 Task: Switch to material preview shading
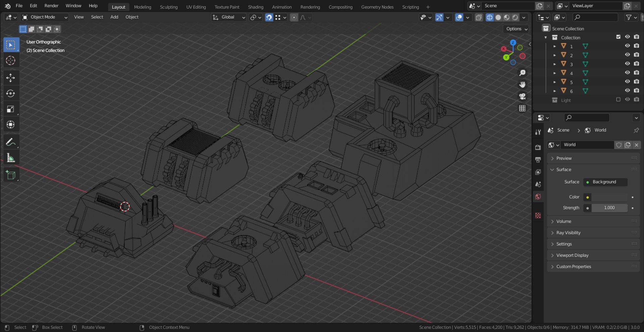[506, 17]
